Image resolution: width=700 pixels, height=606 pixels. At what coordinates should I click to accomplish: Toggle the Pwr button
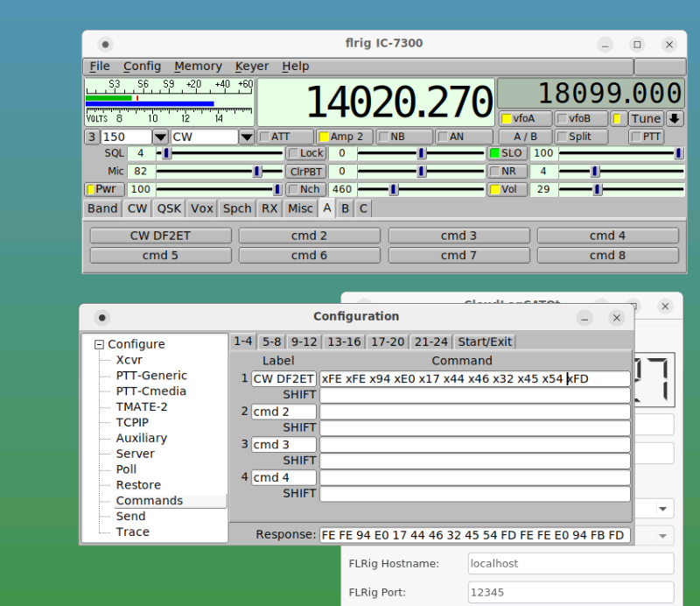click(104, 189)
